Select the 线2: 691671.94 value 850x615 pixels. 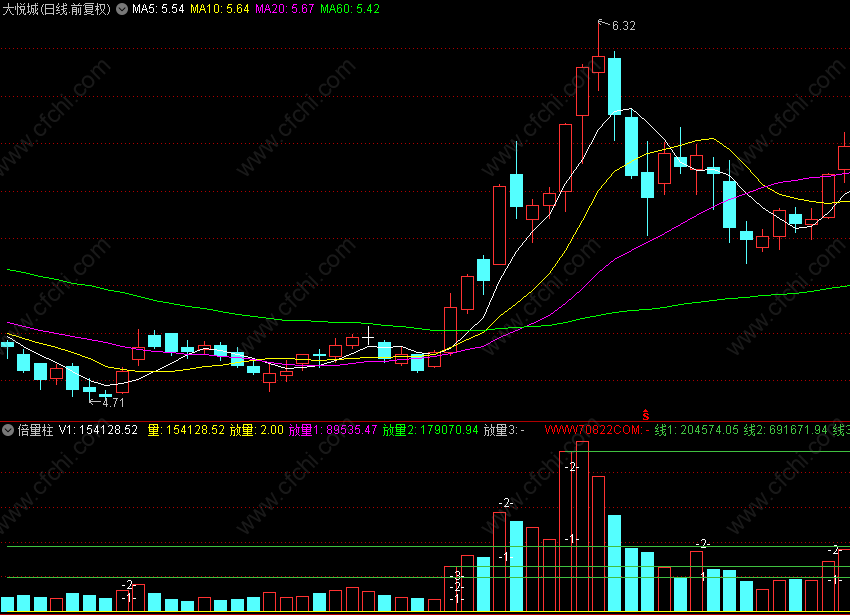point(785,430)
